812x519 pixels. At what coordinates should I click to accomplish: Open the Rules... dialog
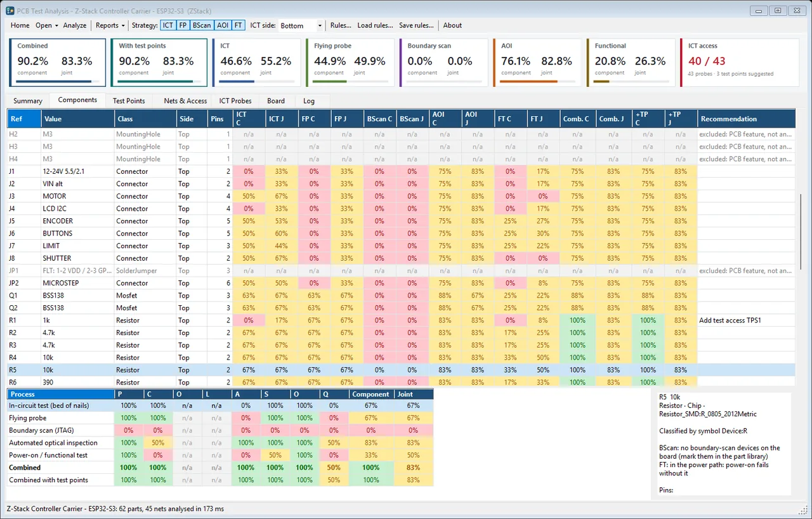tap(341, 25)
